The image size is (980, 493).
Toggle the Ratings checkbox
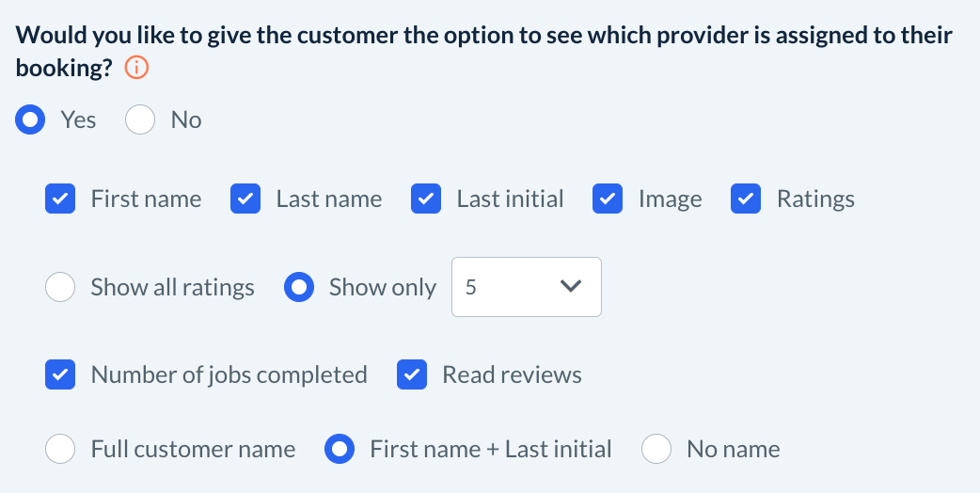(x=746, y=199)
